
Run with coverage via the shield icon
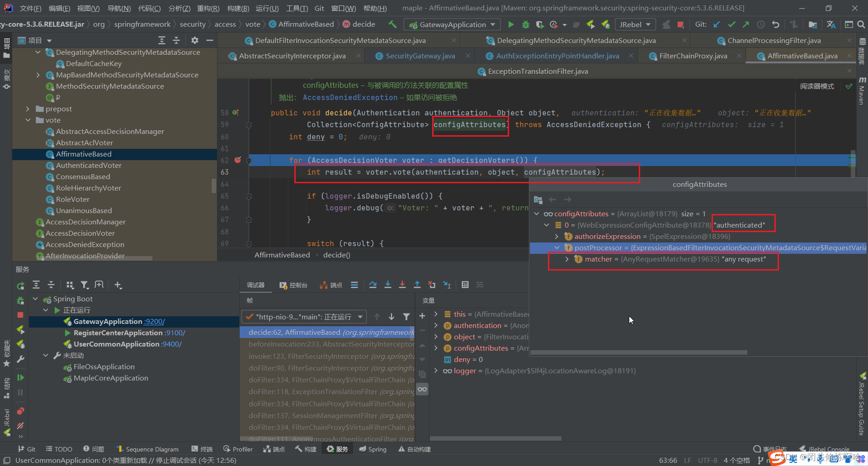coord(539,24)
